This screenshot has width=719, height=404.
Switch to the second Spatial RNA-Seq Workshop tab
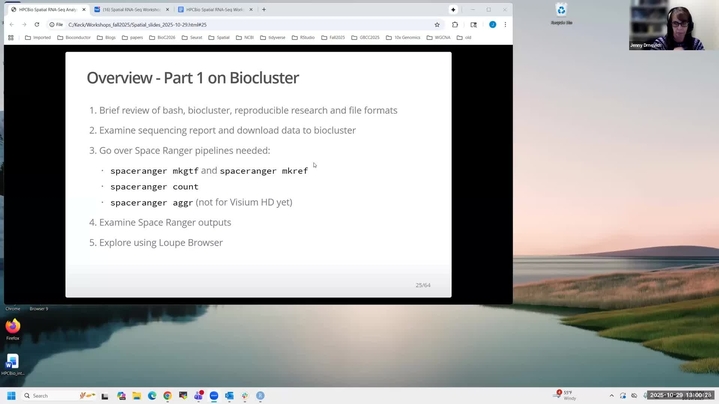pyautogui.click(x=130, y=9)
